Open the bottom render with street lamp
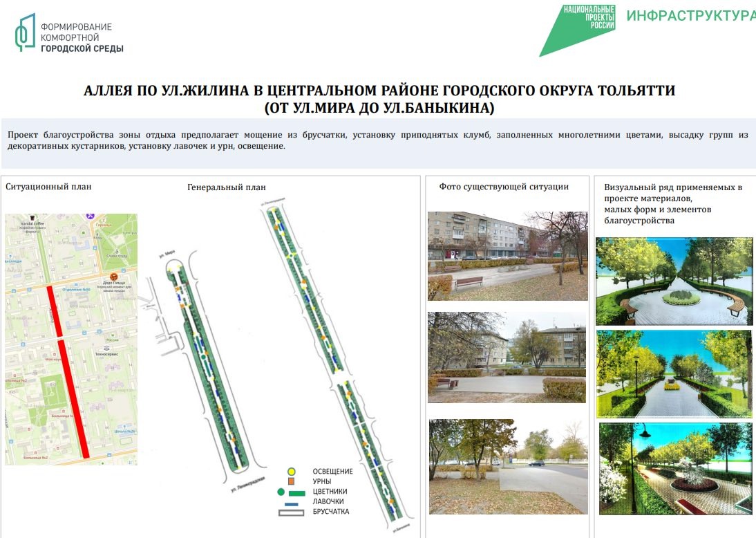This screenshot has width=756, height=538. point(675,470)
